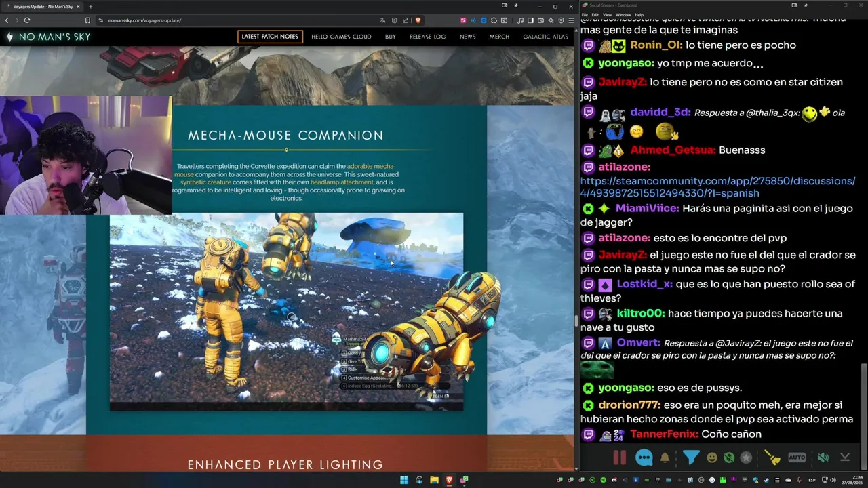
Task: Click the Mecha-Mouse companion screenshot
Action: (286, 312)
